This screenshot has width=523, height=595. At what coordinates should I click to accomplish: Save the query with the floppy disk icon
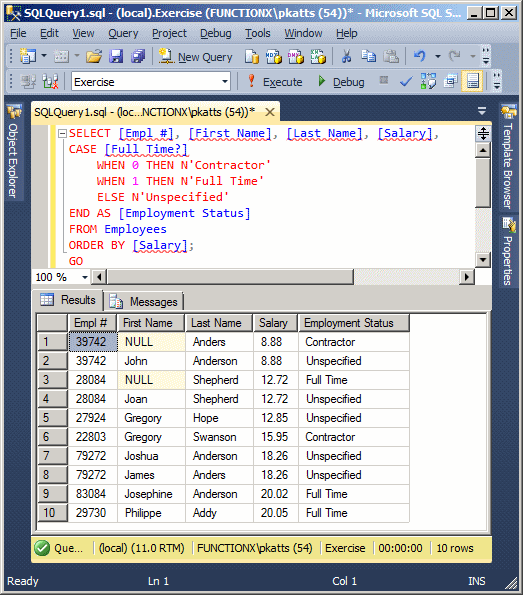pyautogui.click(x=116, y=57)
